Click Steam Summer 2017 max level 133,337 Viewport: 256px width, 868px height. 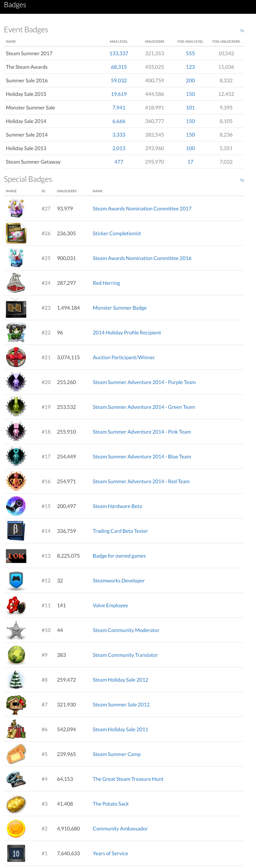coord(119,54)
